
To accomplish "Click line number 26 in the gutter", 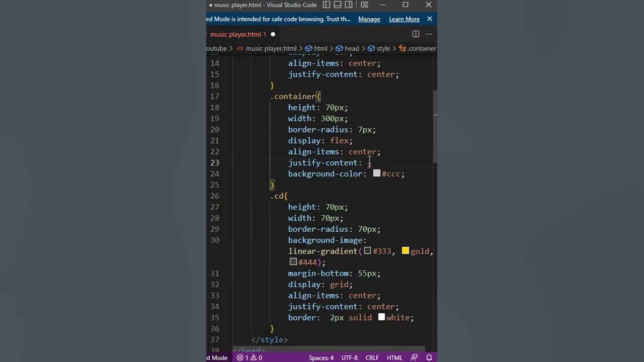I will (215, 196).
